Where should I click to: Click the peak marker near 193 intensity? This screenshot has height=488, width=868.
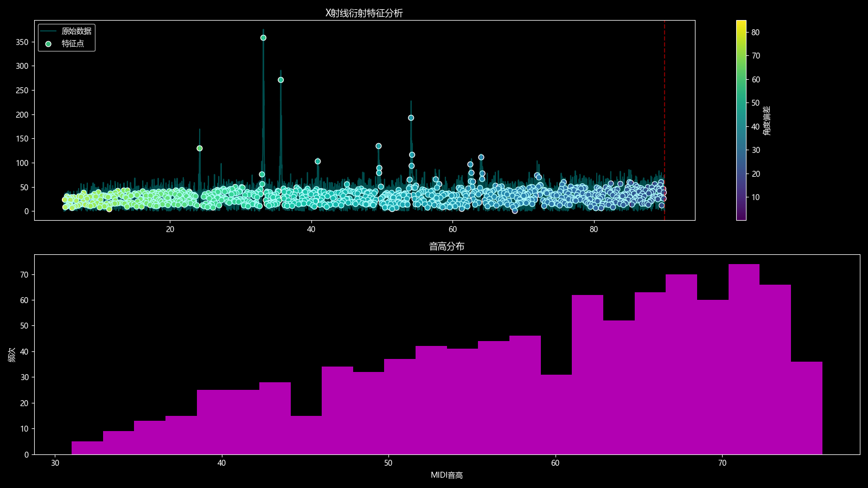pyautogui.click(x=411, y=118)
